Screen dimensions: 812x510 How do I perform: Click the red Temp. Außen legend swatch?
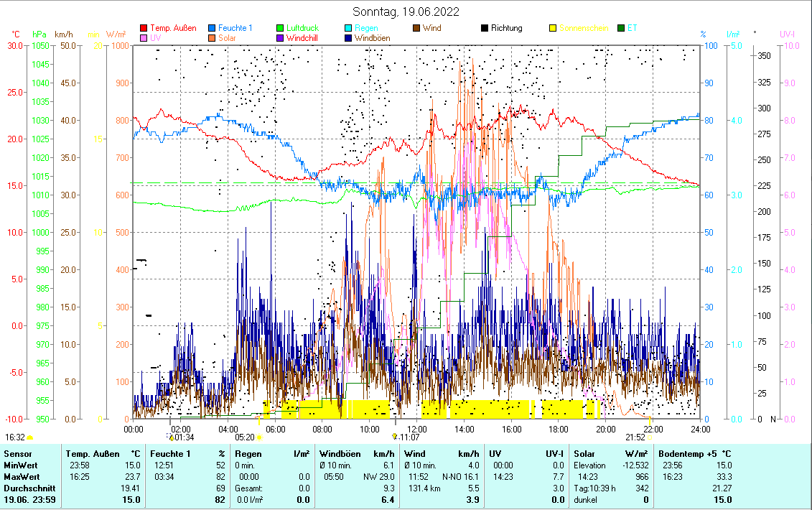(144, 29)
